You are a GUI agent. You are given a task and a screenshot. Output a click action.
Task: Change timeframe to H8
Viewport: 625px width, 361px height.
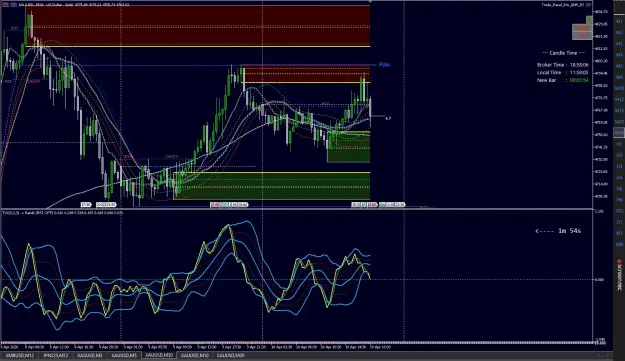619,200
